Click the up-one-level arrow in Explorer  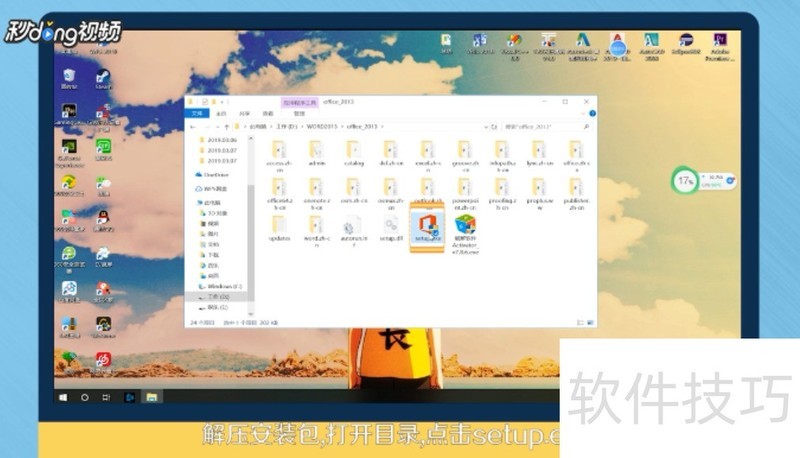(227, 126)
